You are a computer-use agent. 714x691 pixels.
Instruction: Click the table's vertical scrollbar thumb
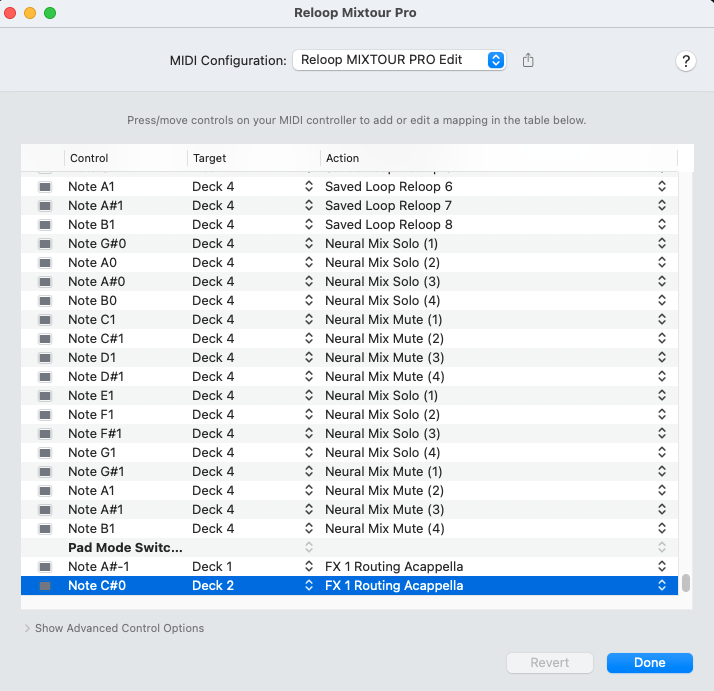click(x=686, y=583)
